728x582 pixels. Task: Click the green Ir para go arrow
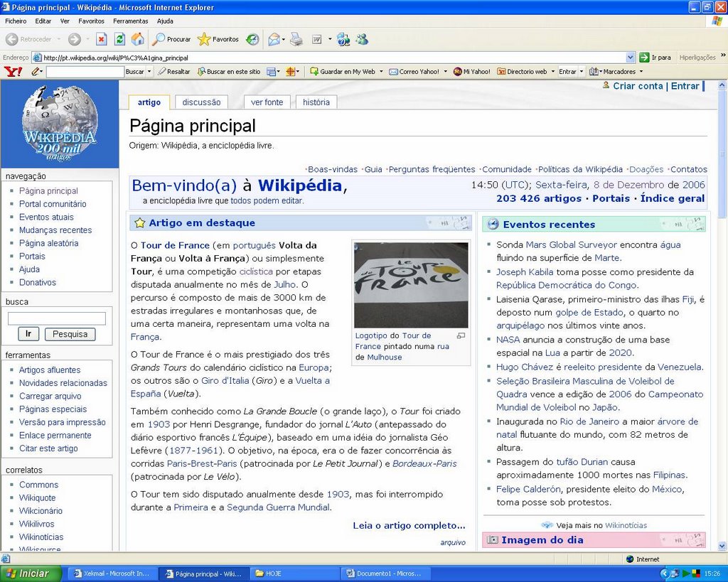click(x=644, y=58)
